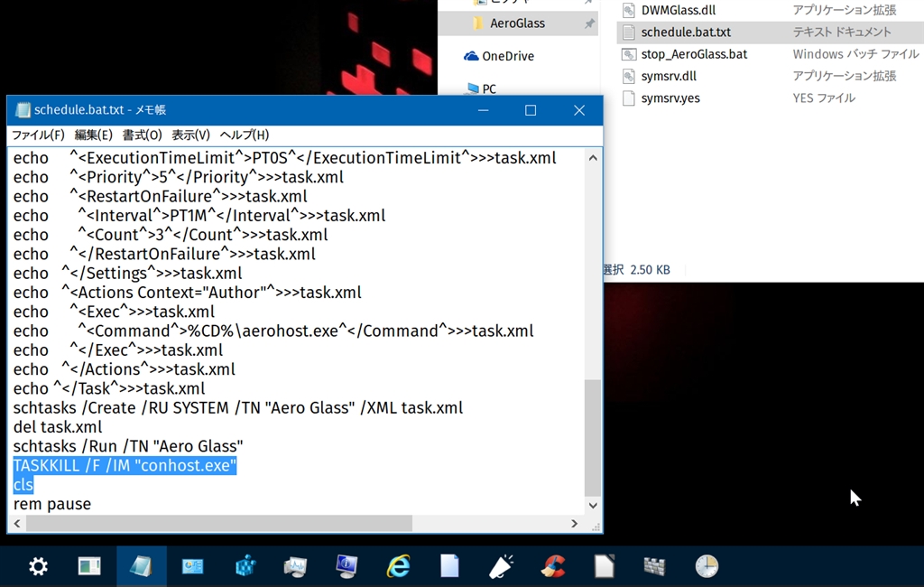
Task: Open the flashlight icon on taskbar
Action: point(501,567)
